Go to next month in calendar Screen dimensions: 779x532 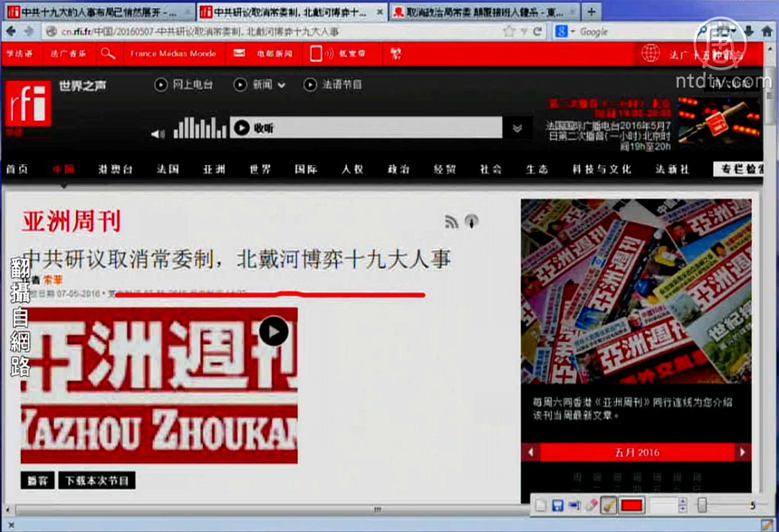[x=742, y=452]
